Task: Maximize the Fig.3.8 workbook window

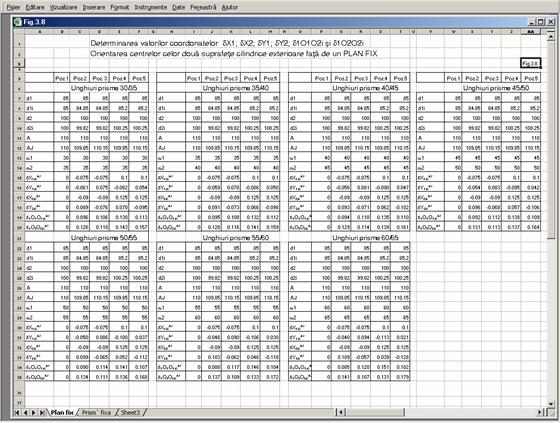Action: [541, 22]
